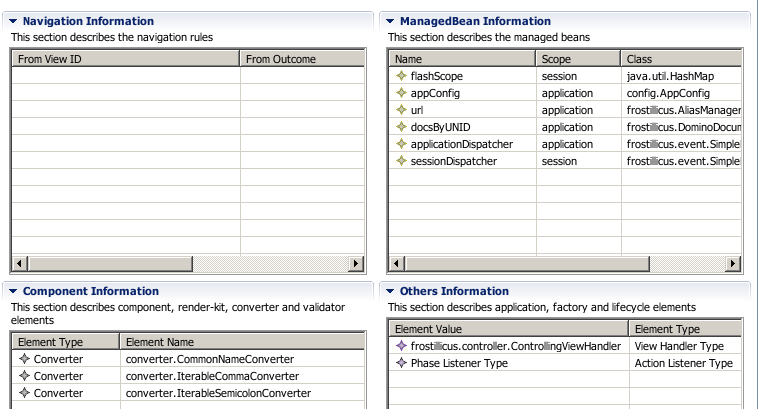The height and width of the screenshot is (409, 760).
Task: Click the applicationDispatcher bean icon
Action: [x=402, y=144]
